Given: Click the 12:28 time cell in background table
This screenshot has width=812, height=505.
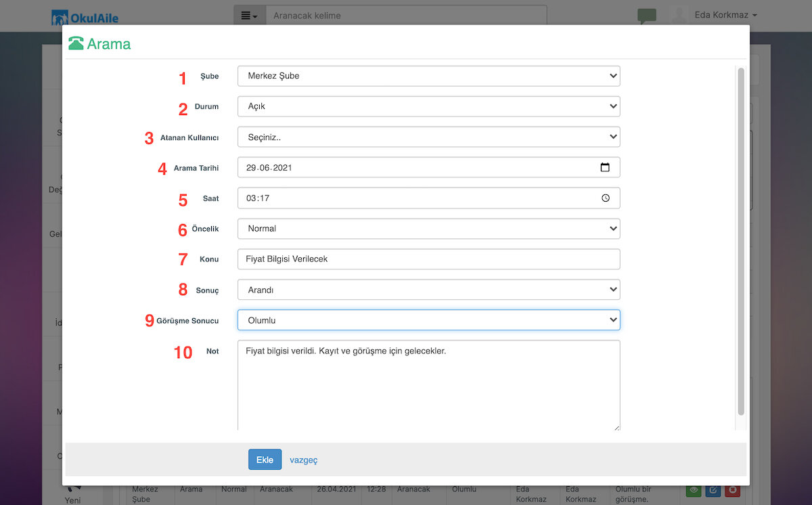Looking at the screenshot, I should (x=377, y=489).
